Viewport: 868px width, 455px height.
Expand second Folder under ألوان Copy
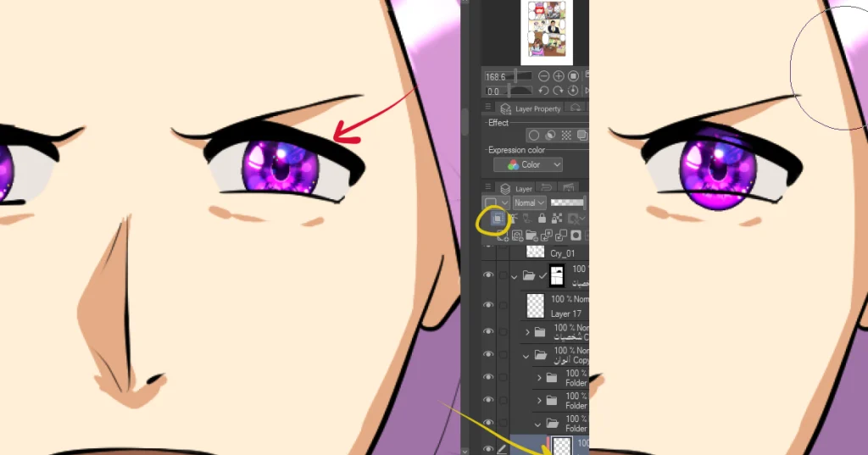point(539,400)
